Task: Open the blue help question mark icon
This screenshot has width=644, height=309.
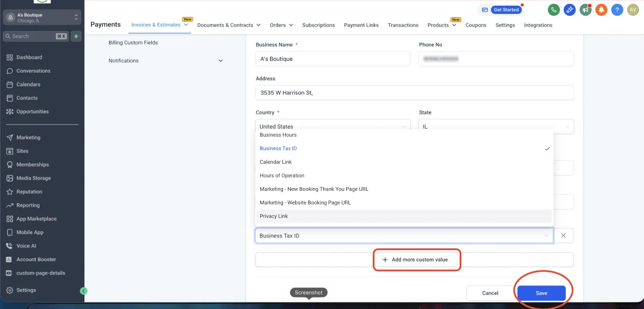Action: [x=617, y=10]
